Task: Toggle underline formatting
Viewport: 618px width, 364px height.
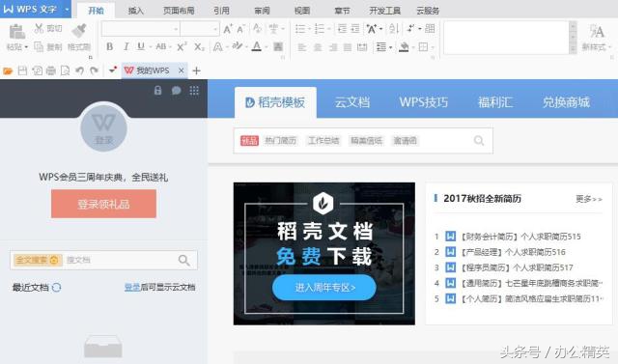Action: [141, 47]
